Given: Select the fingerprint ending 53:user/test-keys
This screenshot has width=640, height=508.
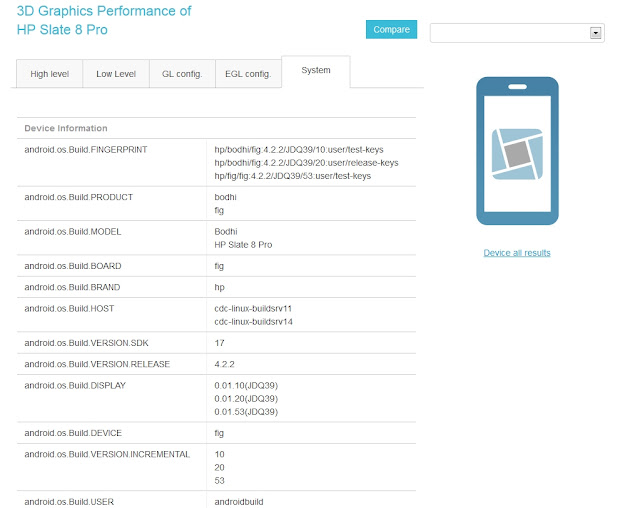Looking at the screenshot, I should click(293, 176).
